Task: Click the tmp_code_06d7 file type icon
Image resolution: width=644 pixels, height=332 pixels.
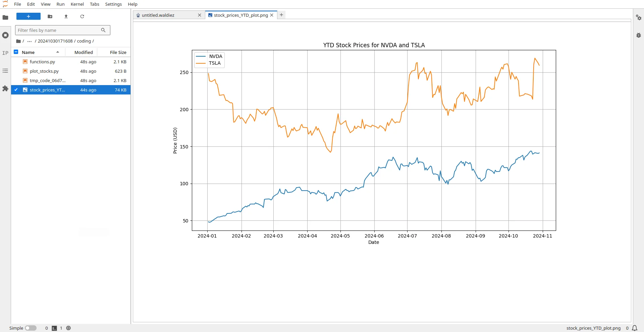Action: (25, 80)
